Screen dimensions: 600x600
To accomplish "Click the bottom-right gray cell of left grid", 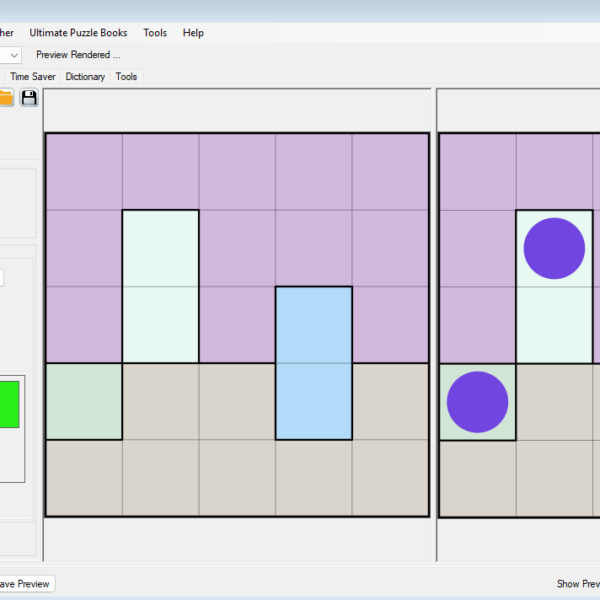I will 390,478.
